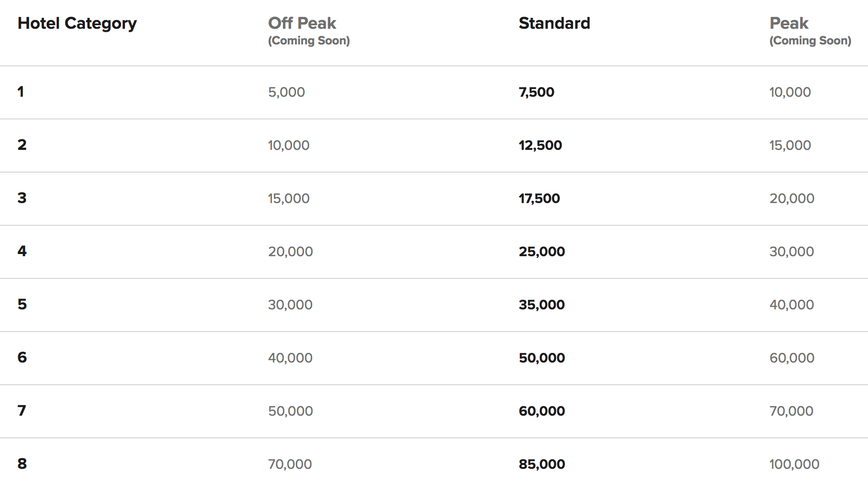Select the 25,000 Standard points cell
The height and width of the screenshot is (488, 868).
pos(542,252)
